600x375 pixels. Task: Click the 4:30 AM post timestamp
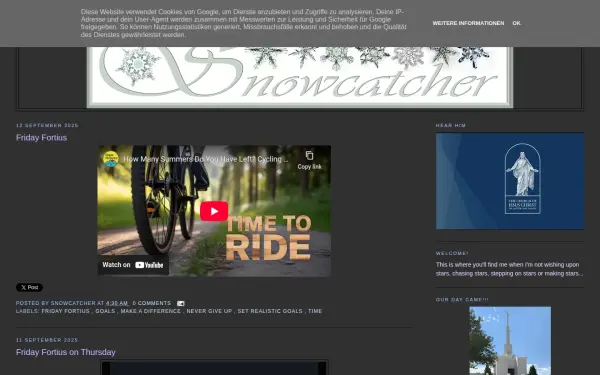pyautogui.click(x=117, y=303)
